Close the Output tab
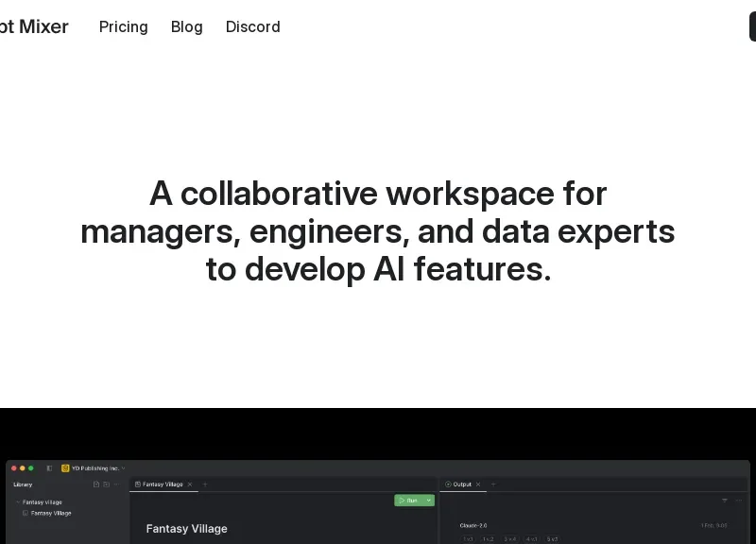 [x=478, y=484]
